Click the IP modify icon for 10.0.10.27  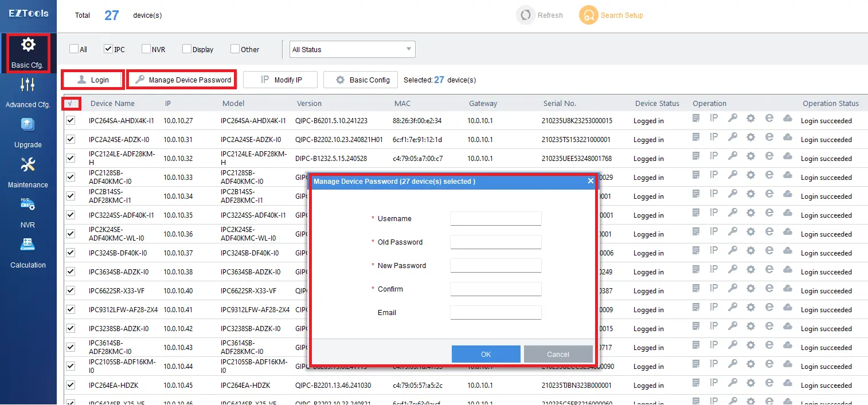tap(714, 119)
